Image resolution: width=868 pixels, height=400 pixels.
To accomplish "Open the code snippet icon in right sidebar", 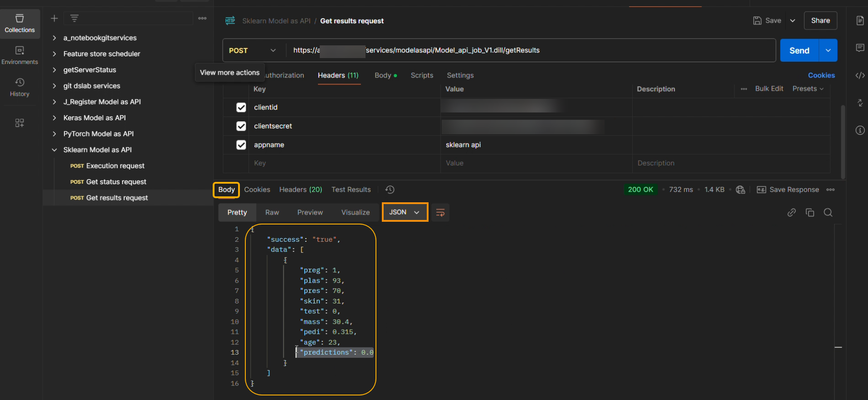I will [x=860, y=75].
